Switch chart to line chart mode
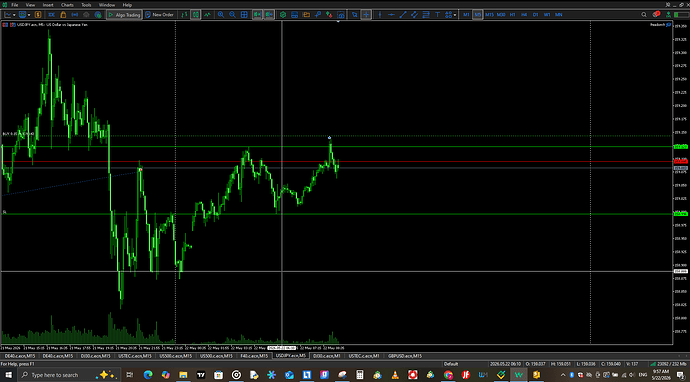This screenshot has width=690, height=382. coord(207,15)
